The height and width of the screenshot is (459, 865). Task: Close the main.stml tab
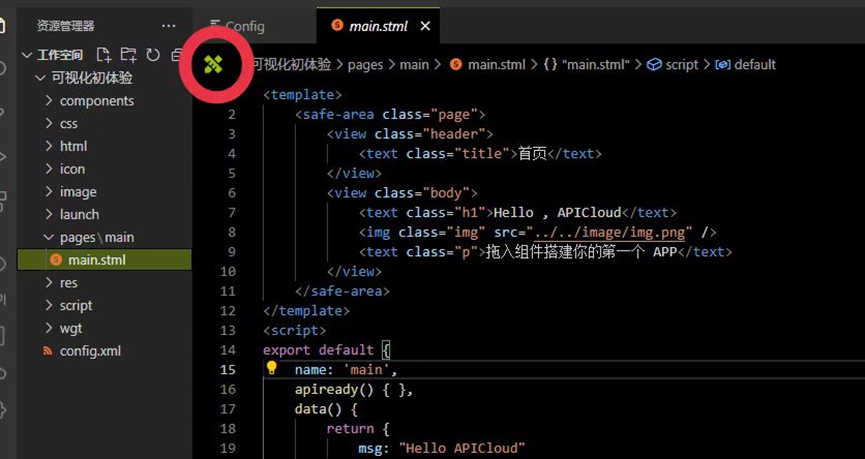[x=425, y=26]
